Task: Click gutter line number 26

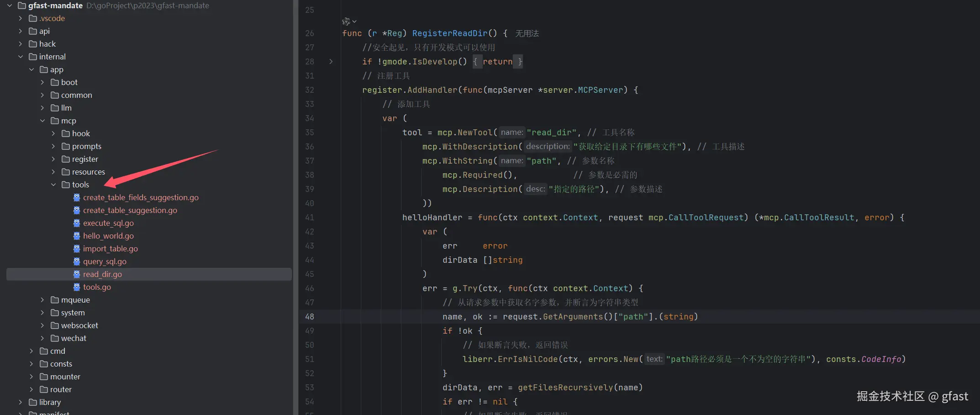Action: (310, 33)
